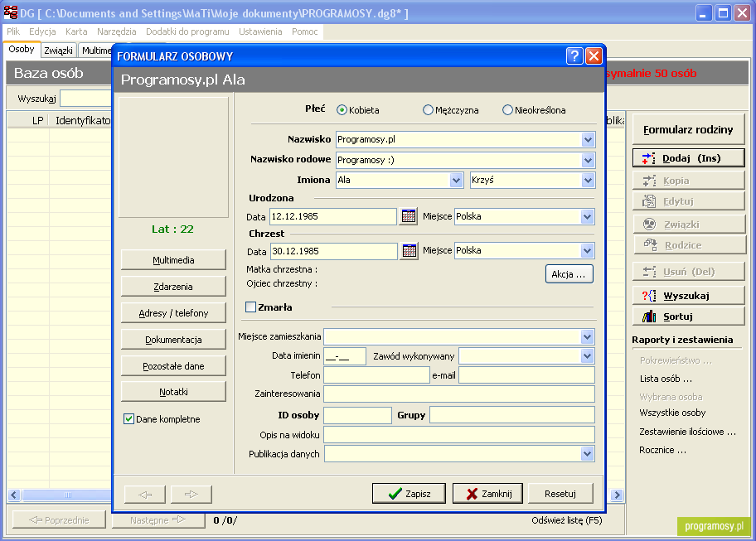
Task: Click the birth date field 12.12.1985
Action: [x=333, y=216]
